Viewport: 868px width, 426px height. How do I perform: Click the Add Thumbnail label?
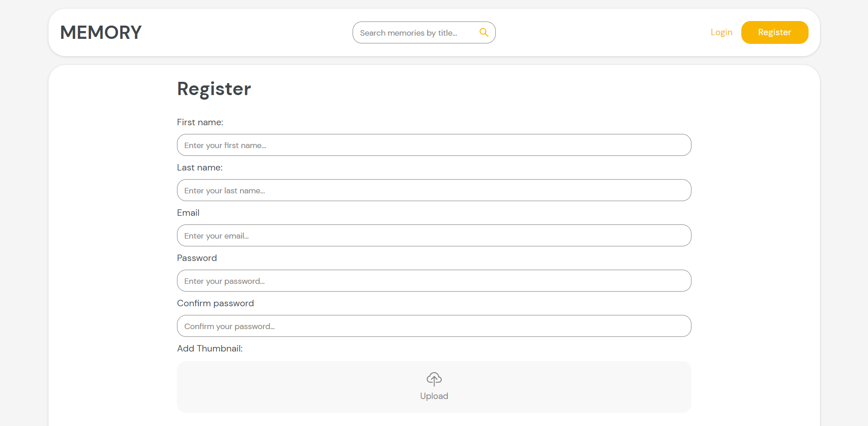(209, 348)
